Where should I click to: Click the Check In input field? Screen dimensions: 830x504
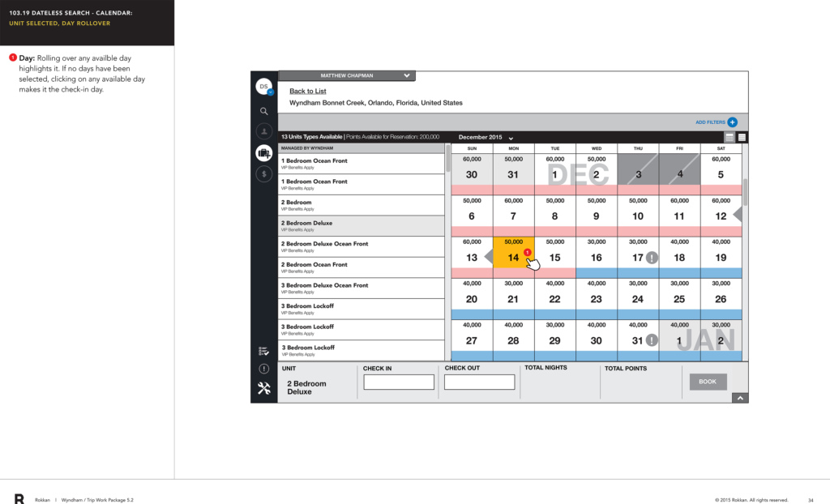click(399, 382)
